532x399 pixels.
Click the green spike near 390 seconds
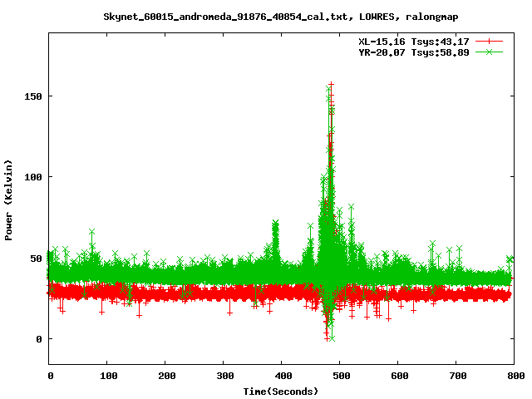click(275, 224)
